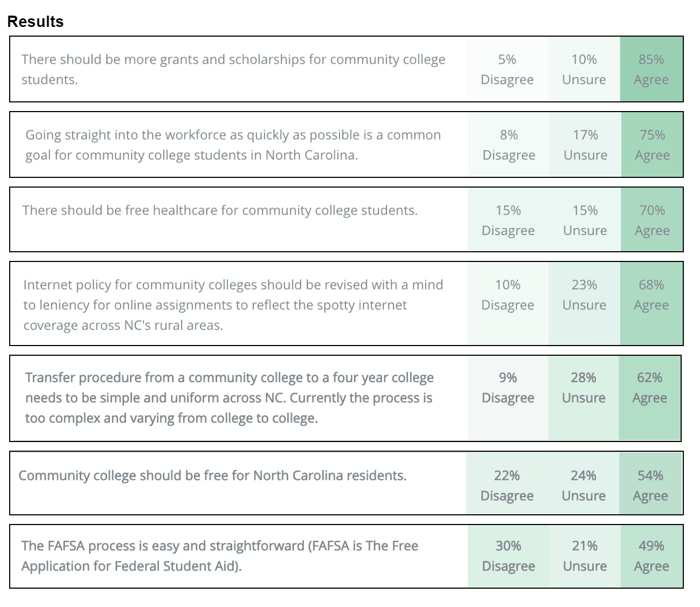700x607 pixels.
Task: Select the 85% Agree cell for grants statement
Action: pyautogui.click(x=651, y=70)
